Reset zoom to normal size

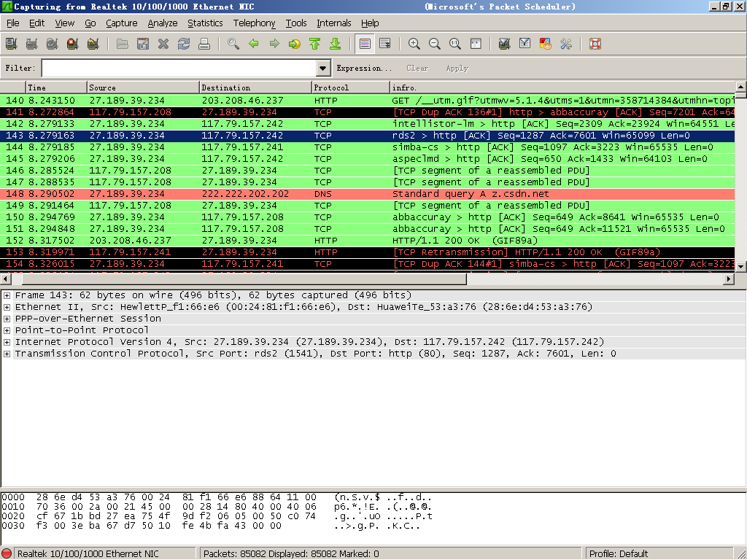pyautogui.click(x=455, y=44)
